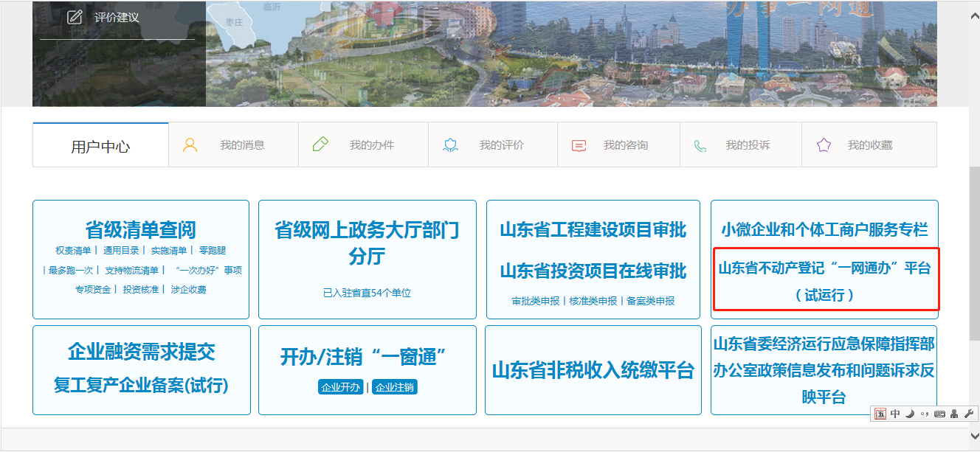This screenshot has height=452, width=980.
Task: Click the user figure icon on IME bar
Action: (954, 414)
